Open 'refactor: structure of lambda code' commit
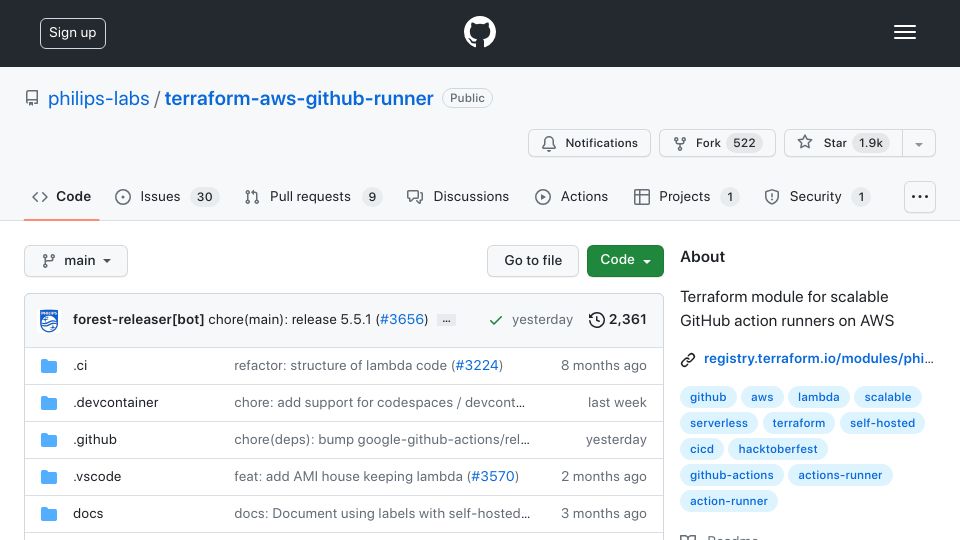 click(340, 366)
